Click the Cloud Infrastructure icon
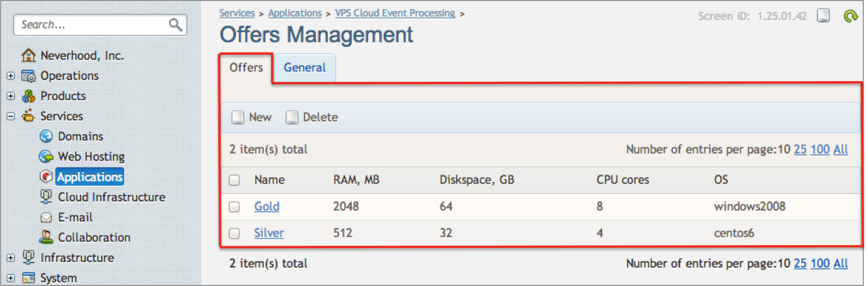The image size is (868, 286). click(46, 197)
